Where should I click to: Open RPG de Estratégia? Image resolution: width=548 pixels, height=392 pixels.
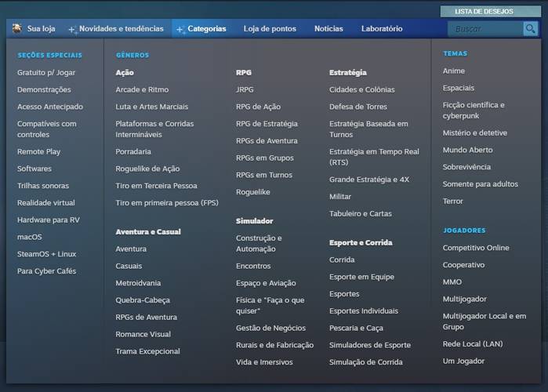[x=267, y=124]
